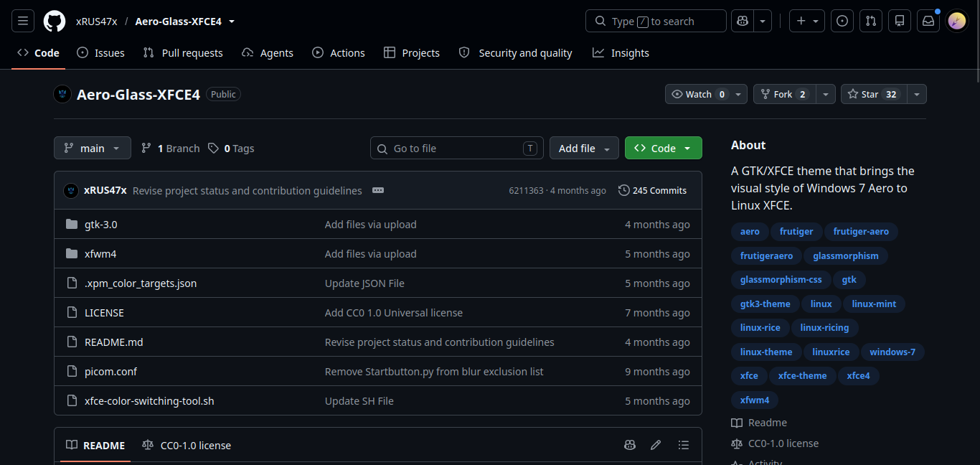Image resolution: width=980 pixels, height=465 pixels.
Task: Open the repositories icon in top header
Action: coord(900,22)
